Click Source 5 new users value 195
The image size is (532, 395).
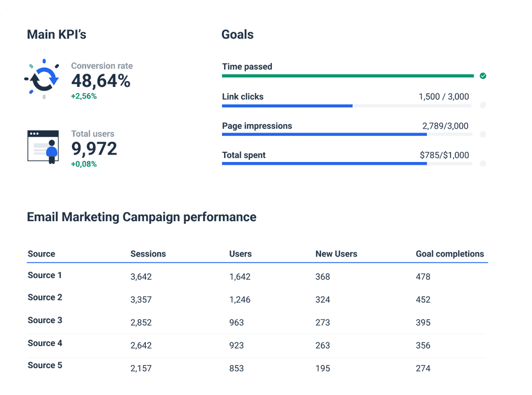point(323,368)
